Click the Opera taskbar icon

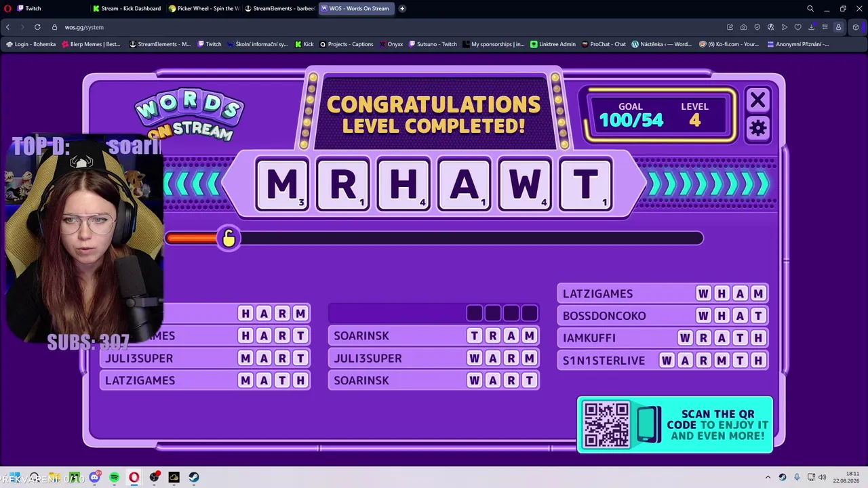(134, 477)
